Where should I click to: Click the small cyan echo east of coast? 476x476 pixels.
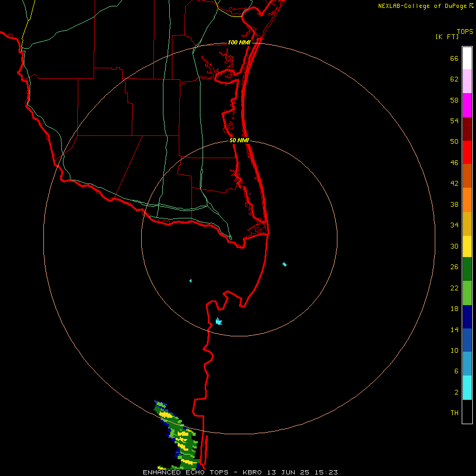click(285, 264)
